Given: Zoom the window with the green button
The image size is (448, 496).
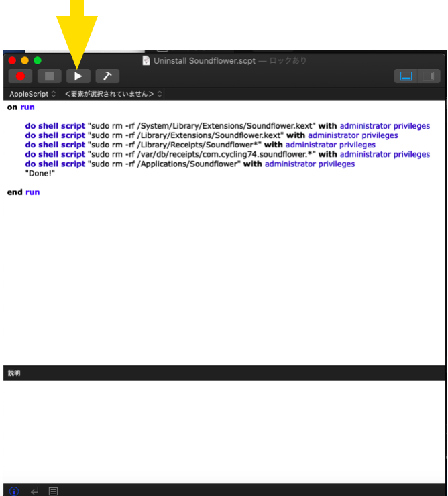Looking at the screenshot, I should 38,60.
